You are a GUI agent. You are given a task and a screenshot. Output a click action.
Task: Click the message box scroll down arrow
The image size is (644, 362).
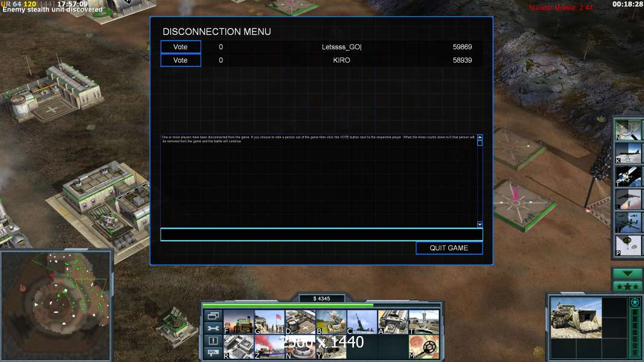tap(480, 224)
